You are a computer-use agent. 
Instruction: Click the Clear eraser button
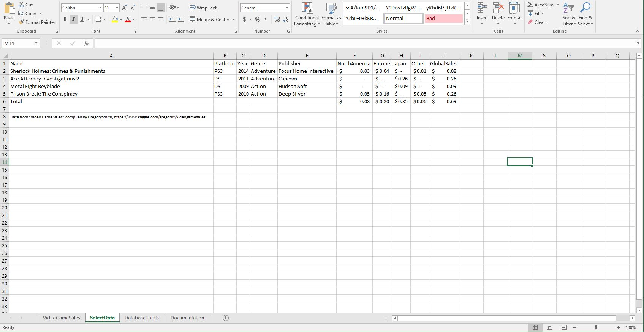(538, 22)
